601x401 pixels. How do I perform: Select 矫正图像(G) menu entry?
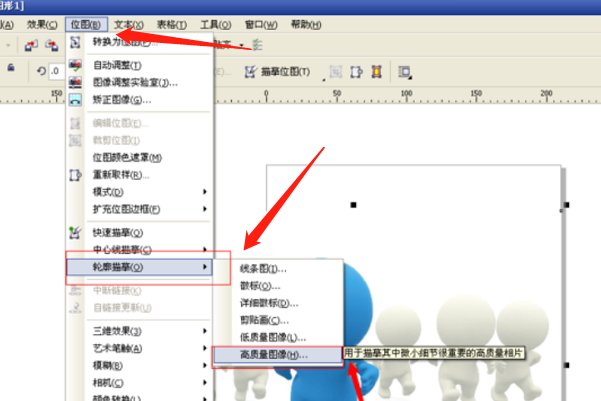(140, 100)
